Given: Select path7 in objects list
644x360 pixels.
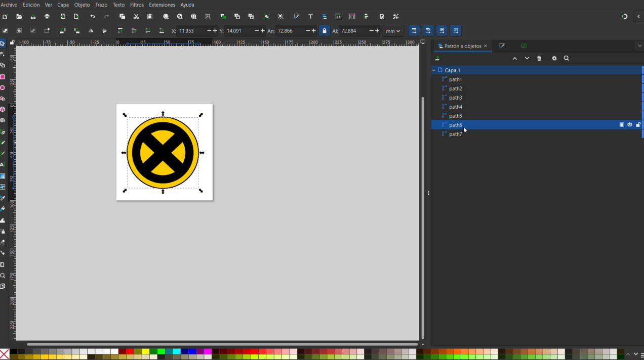Looking at the screenshot, I should [x=537, y=134].
